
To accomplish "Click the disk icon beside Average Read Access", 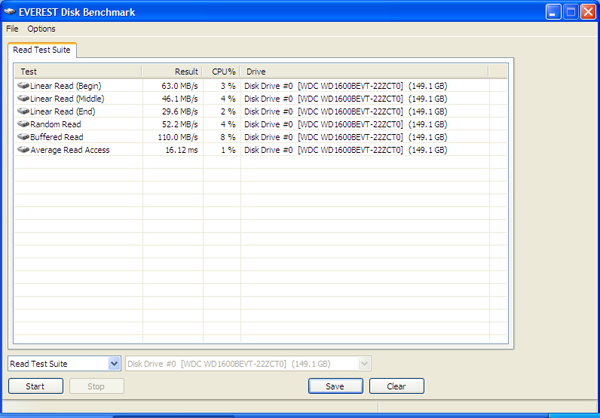I will click(x=23, y=150).
